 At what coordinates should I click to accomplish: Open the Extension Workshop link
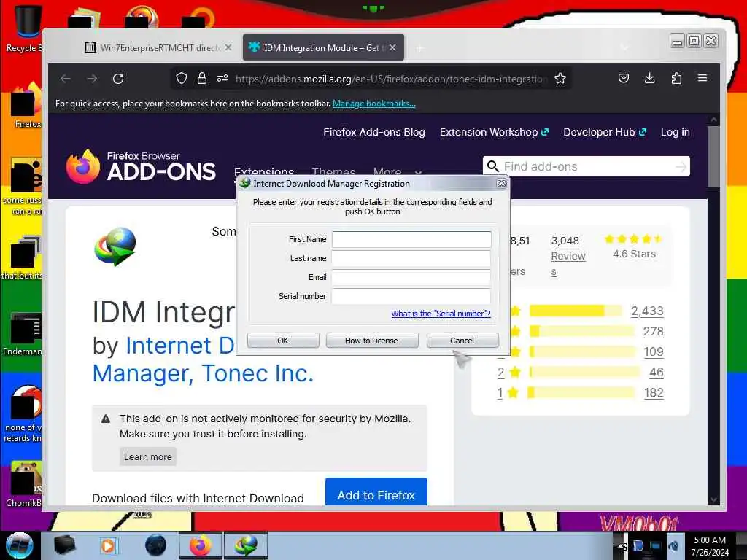(x=494, y=133)
